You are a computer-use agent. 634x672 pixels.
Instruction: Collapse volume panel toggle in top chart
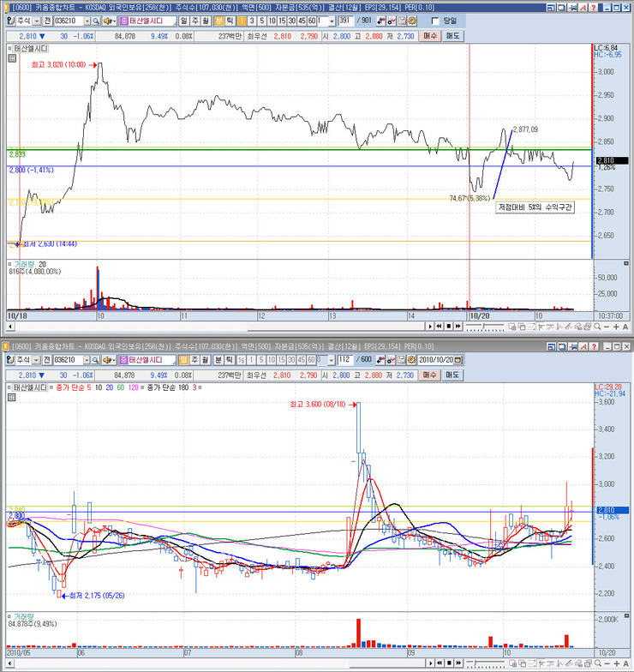[x=626, y=263]
